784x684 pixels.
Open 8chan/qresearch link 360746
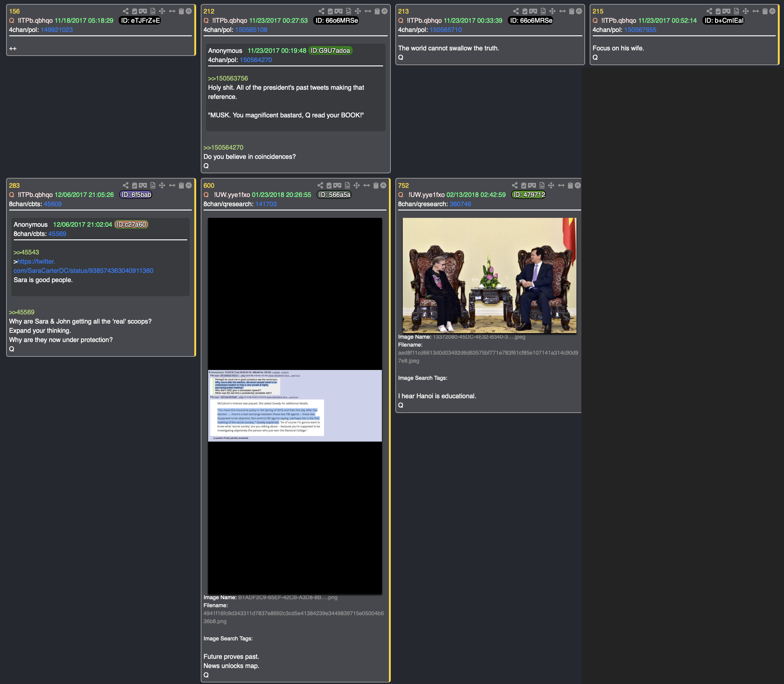pos(460,204)
